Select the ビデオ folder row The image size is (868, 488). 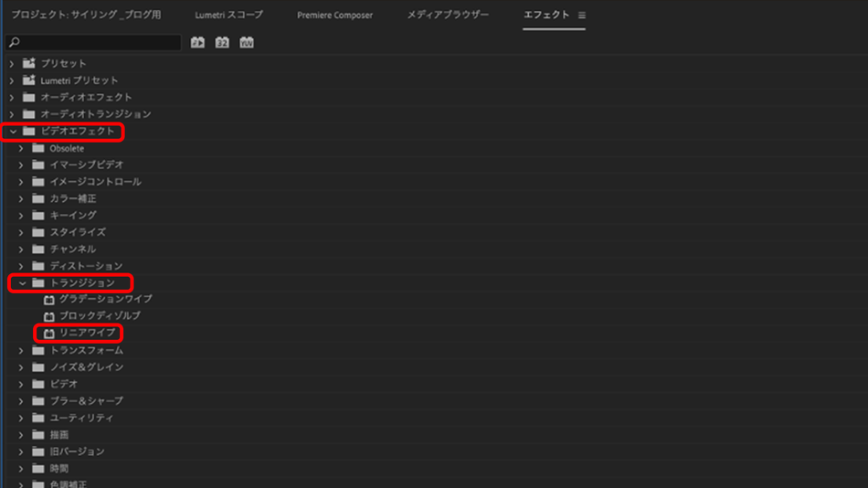tap(434, 384)
